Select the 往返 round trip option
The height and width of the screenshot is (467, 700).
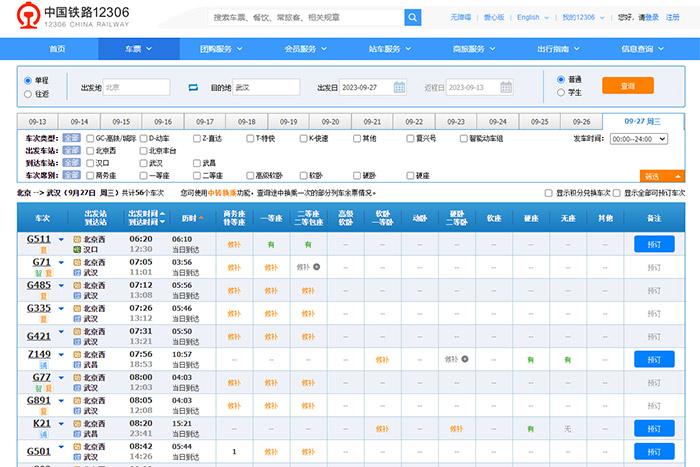tap(27, 94)
